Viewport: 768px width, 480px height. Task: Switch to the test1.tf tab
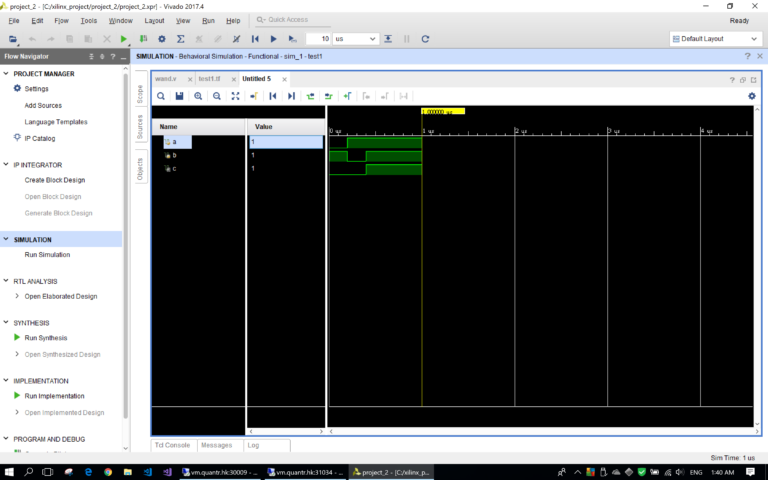tap(209, 78)
